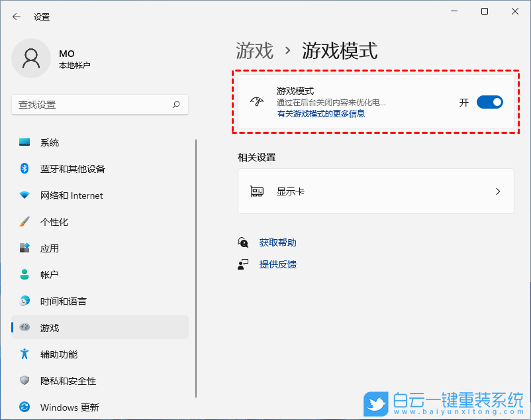Viewport: 531px width, 420px height.
Task: Toggle 游戏模式 off
Action: pos(490,102)
